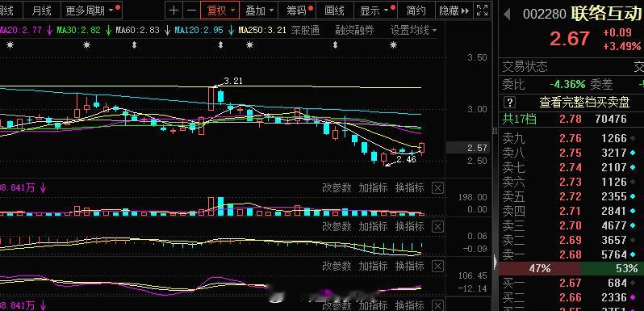The width and height of the screenshot is (644, 311).
Task: Click the green down arrow after MA30:2.82
Action: point(108,30)
